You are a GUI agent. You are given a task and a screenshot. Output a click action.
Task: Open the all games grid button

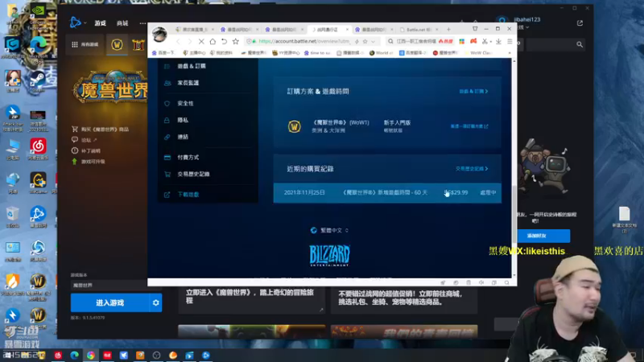click(85, 44)
